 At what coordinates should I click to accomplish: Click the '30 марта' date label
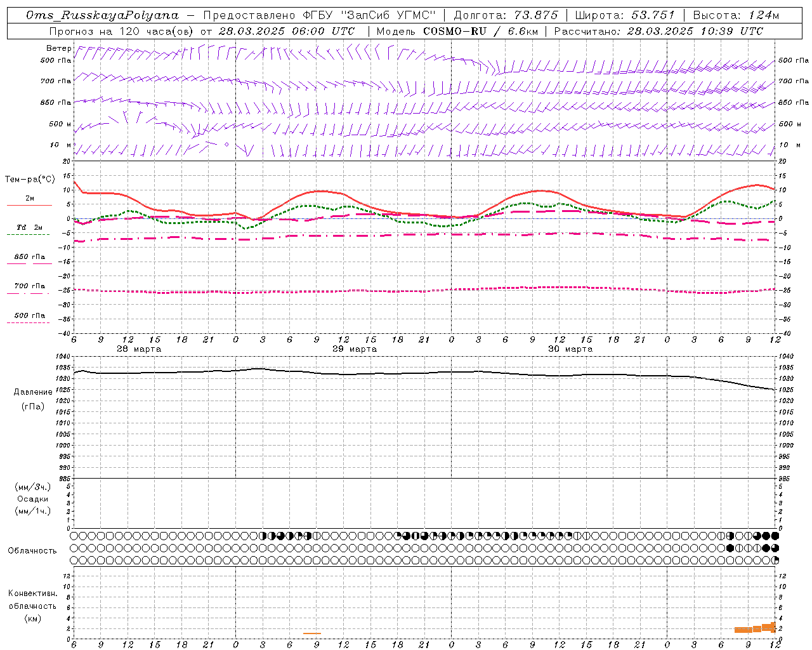pyautogui.click(x=570, y=349)
